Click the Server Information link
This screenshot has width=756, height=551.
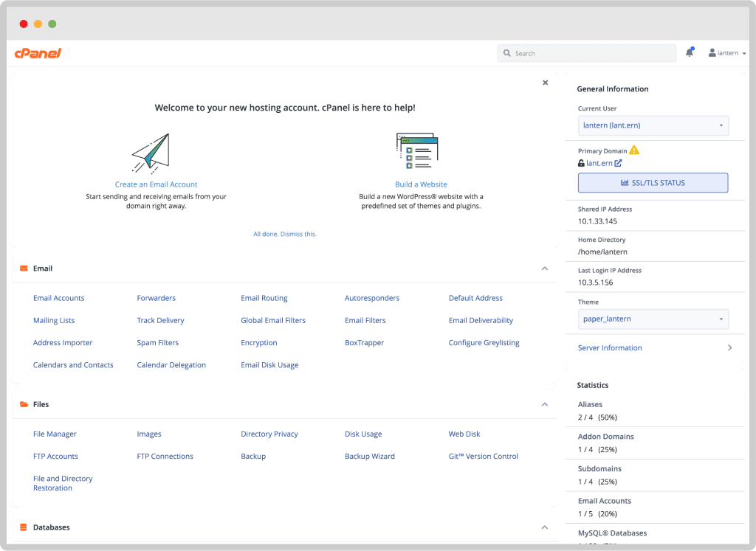[x=610, y=347]
